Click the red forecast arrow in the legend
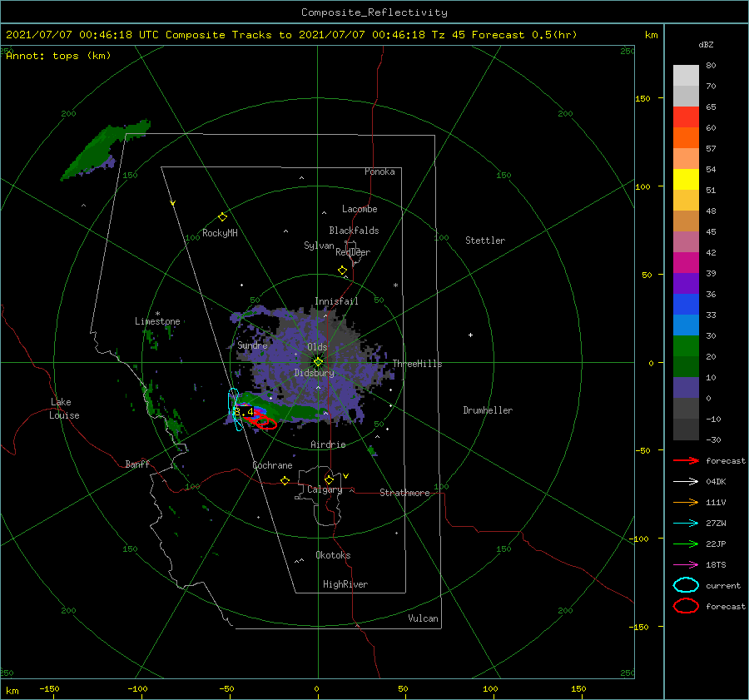This screenshot has width=749, height=700. (x=686, y=460)
